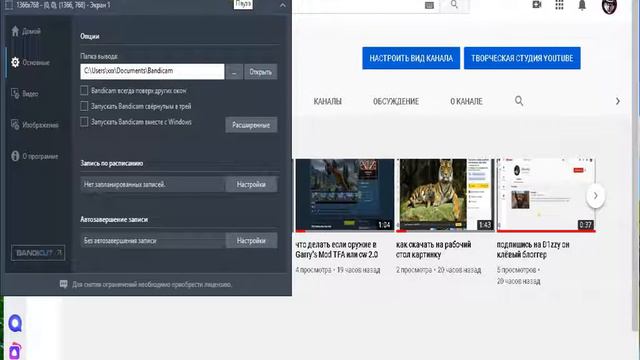Click the speech bubble license notice icon
Viewport: 640px width, 360px height.
64,284
